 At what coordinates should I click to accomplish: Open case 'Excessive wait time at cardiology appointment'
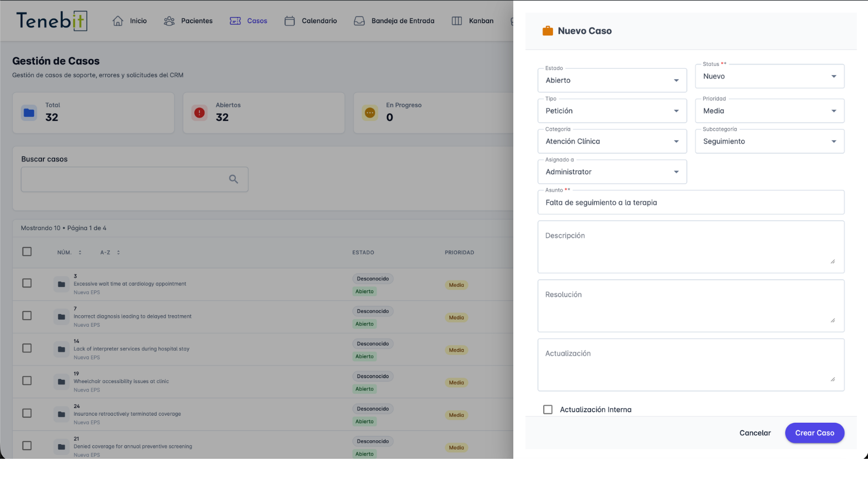pos(130,284)
